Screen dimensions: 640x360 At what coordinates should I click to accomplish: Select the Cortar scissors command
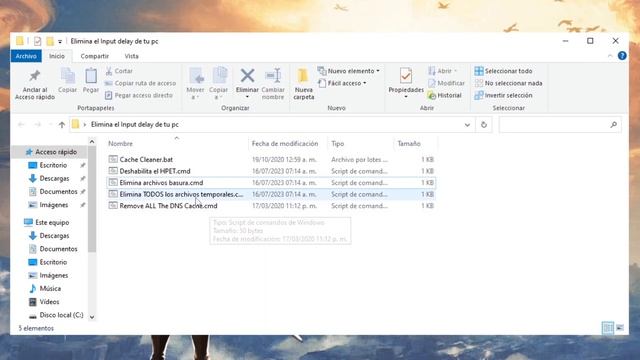(x=119, y=71)
